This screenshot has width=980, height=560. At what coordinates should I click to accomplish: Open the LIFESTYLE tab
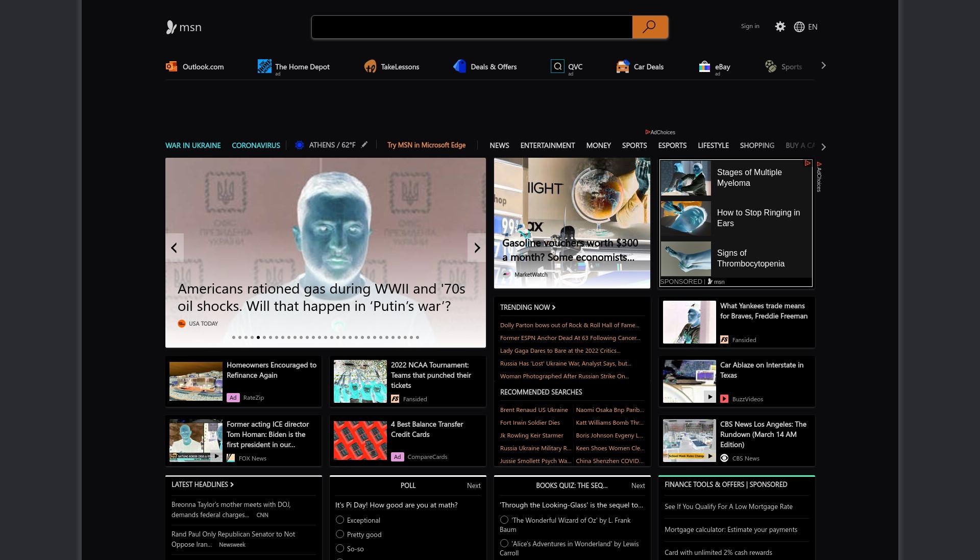tap(713, 145)
